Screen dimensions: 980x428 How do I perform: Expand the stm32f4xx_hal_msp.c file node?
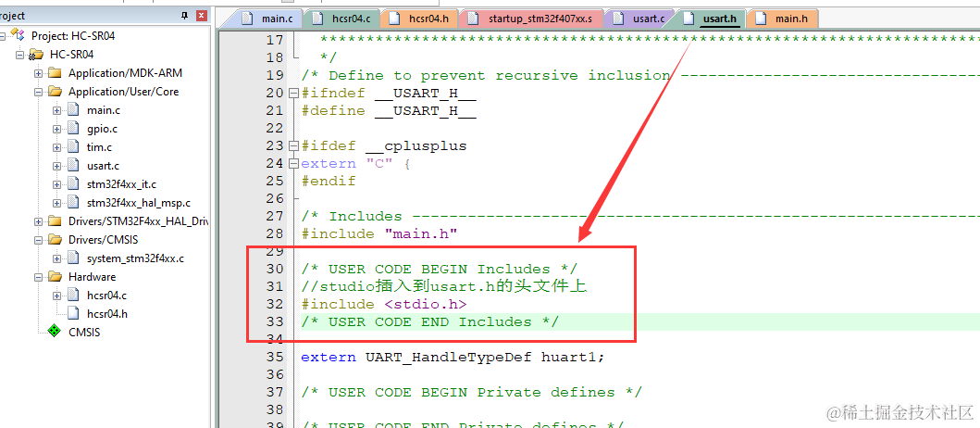(x=56, y=204)
